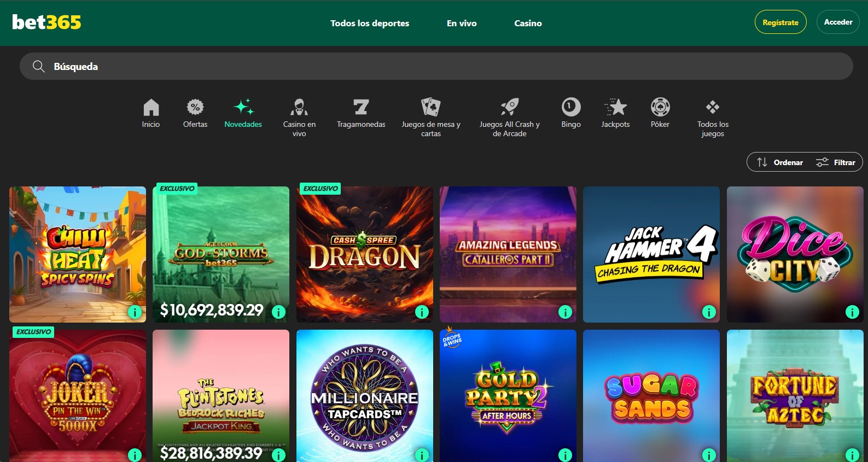Click EXCLUSIVO badge on Cash Spree Dragon
The height and width of the screenshot is (462, 868).
pos(321,189)
